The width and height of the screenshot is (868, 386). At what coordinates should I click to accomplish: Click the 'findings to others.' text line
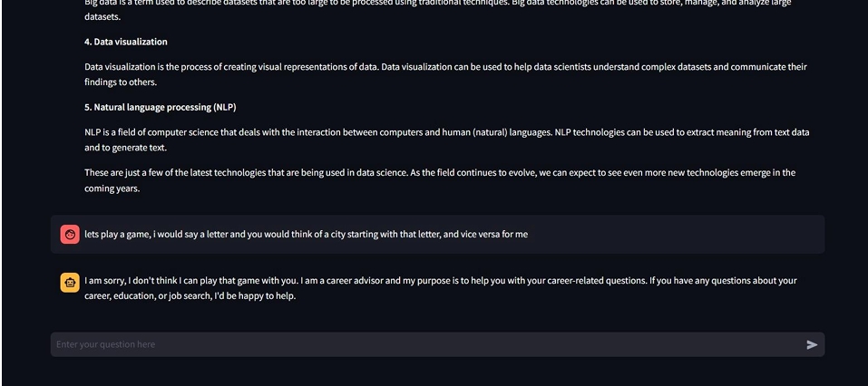(121, 82)
